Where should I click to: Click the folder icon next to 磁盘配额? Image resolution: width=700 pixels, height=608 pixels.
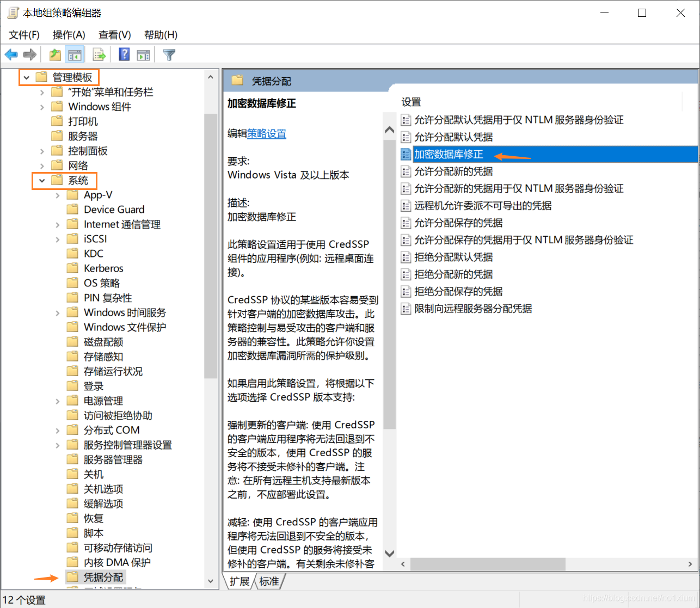point(72,342)
